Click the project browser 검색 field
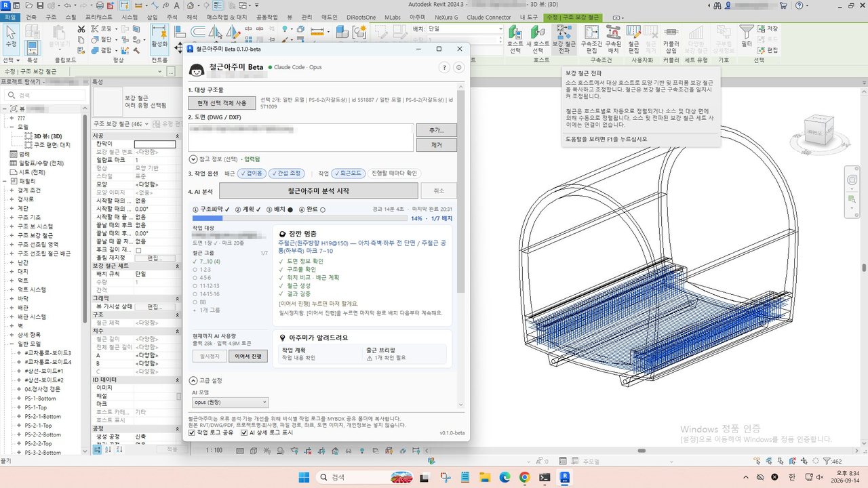The width and height of the screenshot is (868, 488). pos(46,96)
